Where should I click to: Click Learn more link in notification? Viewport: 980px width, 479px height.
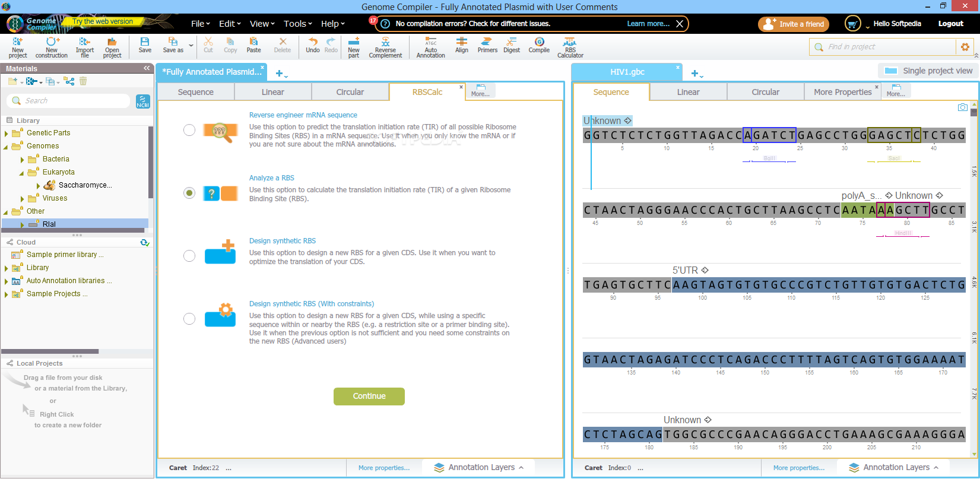648,24
